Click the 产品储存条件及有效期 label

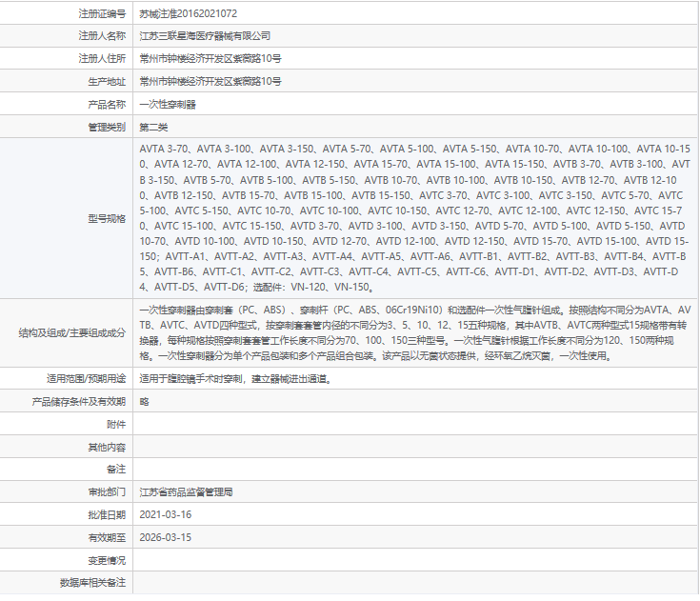click(79, 402)
